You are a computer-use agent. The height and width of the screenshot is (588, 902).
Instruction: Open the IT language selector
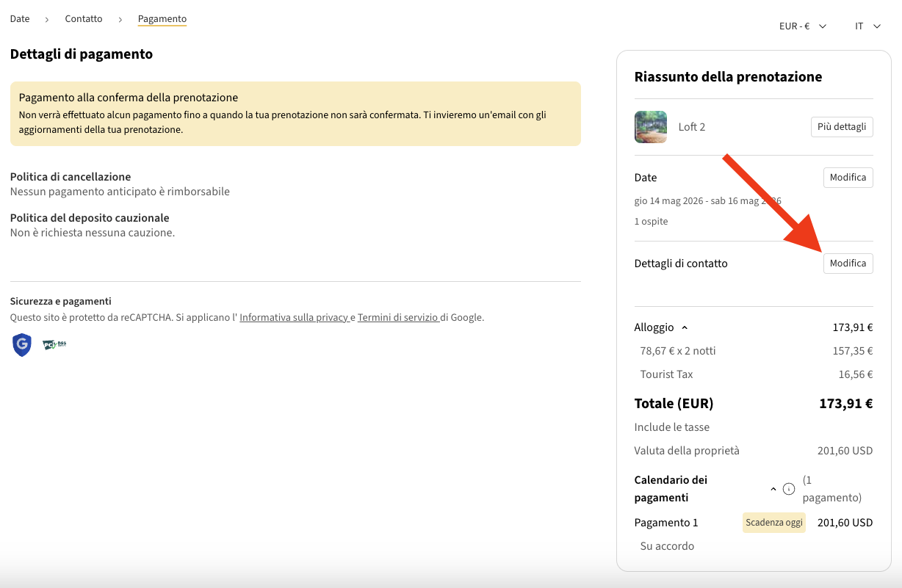[x=867, y=26]
